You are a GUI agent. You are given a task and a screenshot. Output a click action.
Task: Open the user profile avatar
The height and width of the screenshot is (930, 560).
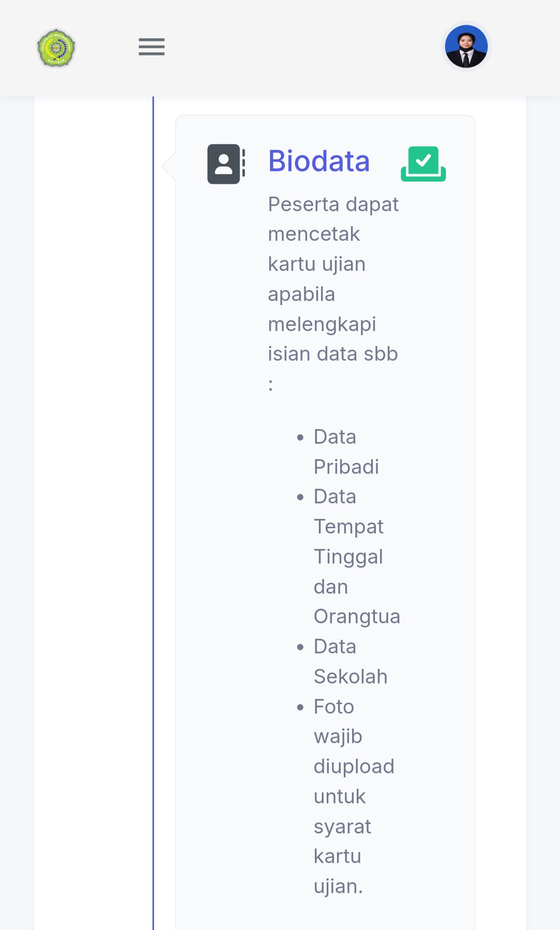pyautogui.click(x=466, y=47)
